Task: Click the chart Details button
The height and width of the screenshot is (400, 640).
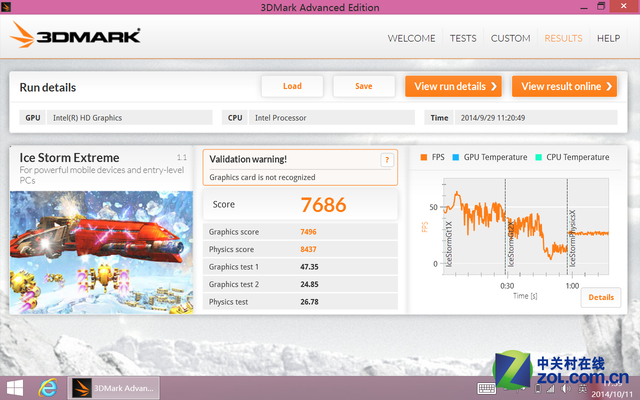Action: 601,297
